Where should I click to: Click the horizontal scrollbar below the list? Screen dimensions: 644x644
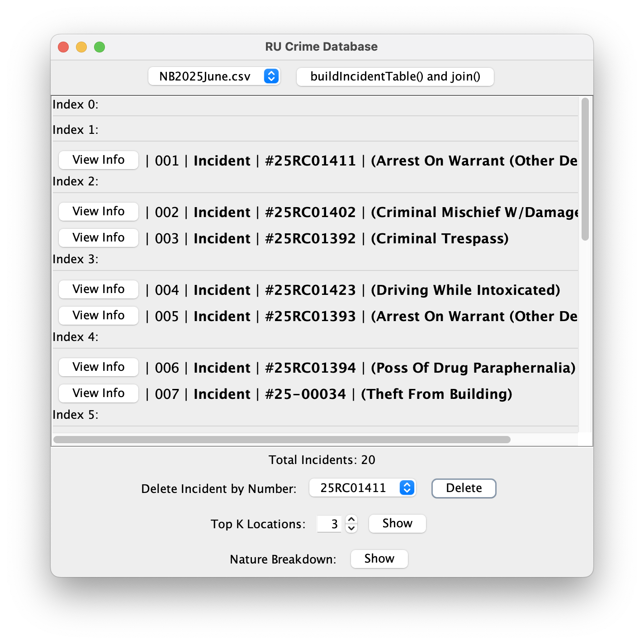(x=282, y=440)
